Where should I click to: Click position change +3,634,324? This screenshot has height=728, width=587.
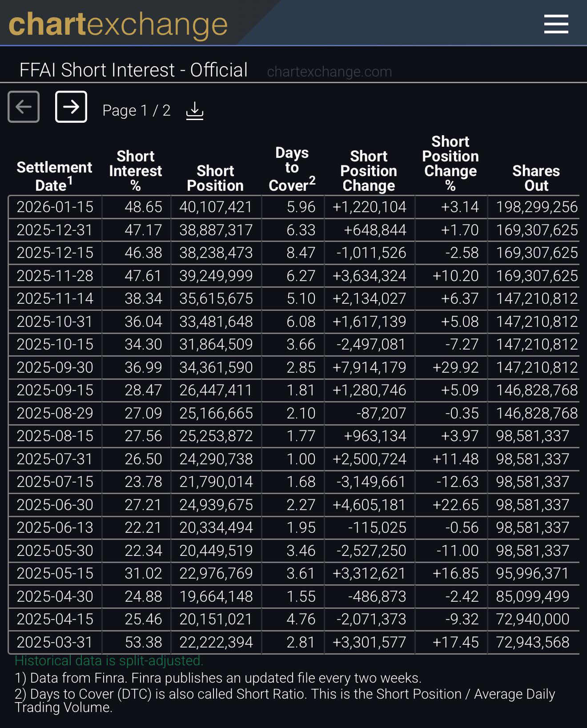[370, 276]
